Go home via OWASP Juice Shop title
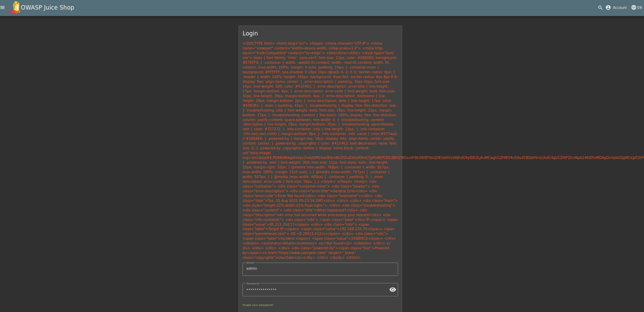Image resolution: width=644 pixels, height=312 pixels. point(47,8)
